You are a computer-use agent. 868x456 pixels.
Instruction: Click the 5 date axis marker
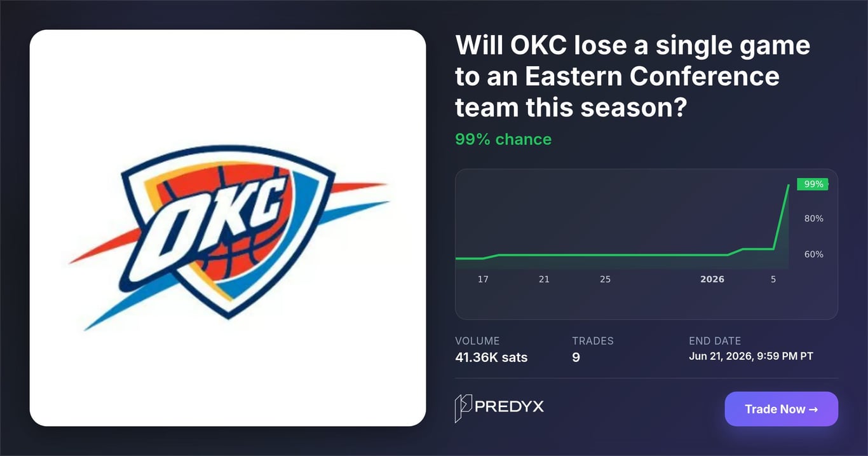773,279
